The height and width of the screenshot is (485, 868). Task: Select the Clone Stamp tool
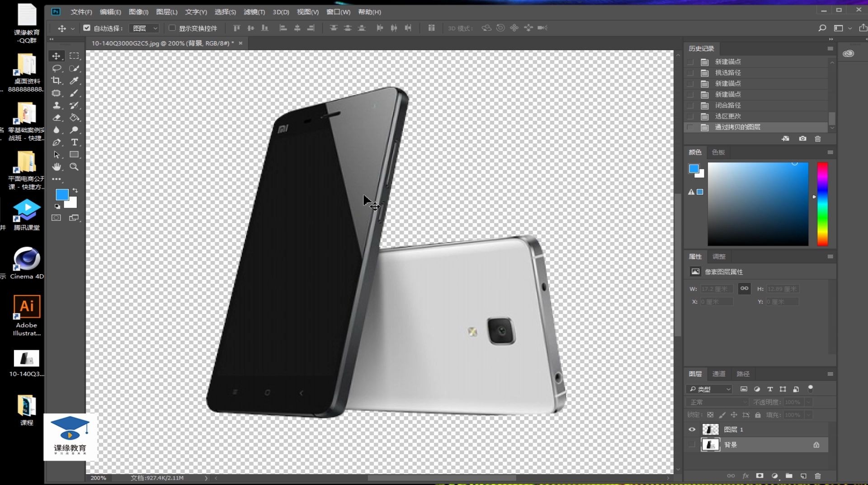pos(56,105)
